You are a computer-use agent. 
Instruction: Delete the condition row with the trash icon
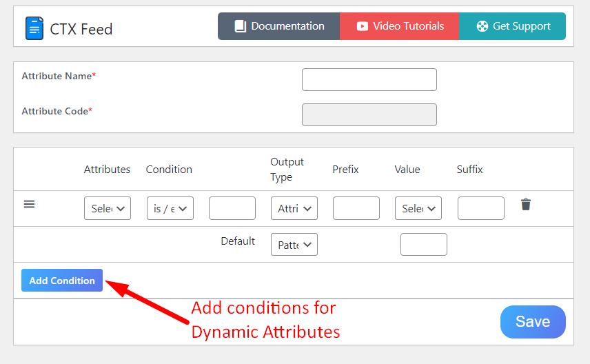(x=526, y=204)
